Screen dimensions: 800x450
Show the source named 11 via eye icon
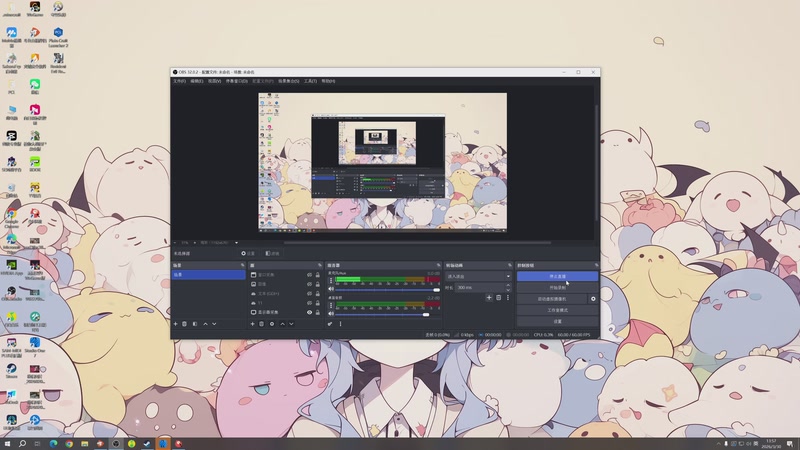[x=309, y=303]
